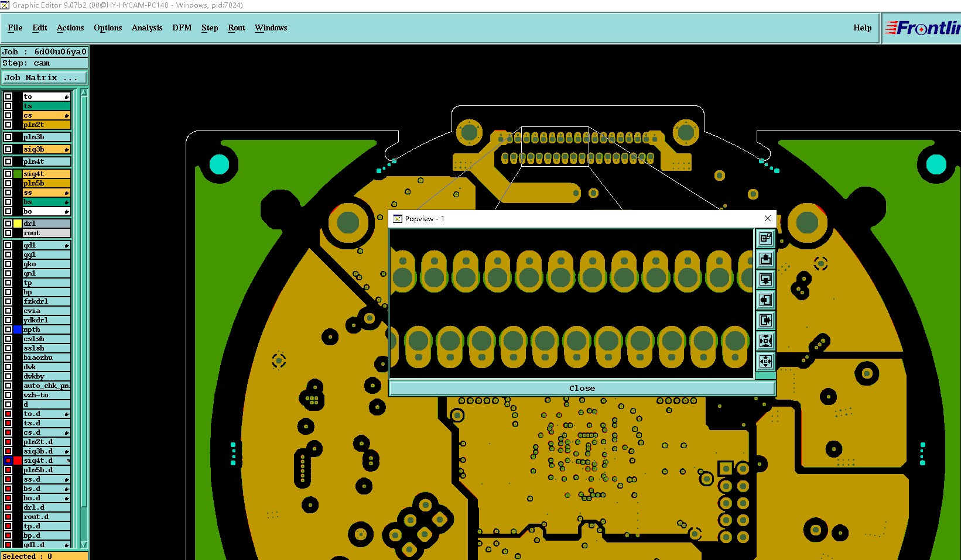Open the Options menu

(x=108, y=28)
